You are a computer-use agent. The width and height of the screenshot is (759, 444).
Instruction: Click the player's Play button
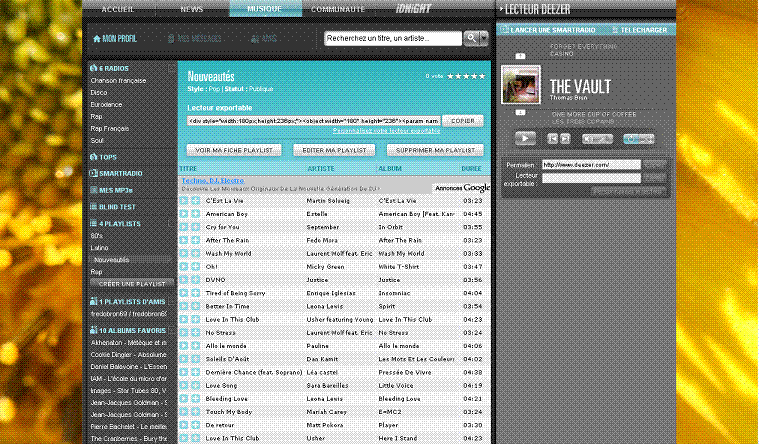pyautogui.click(x=525, y=138)
